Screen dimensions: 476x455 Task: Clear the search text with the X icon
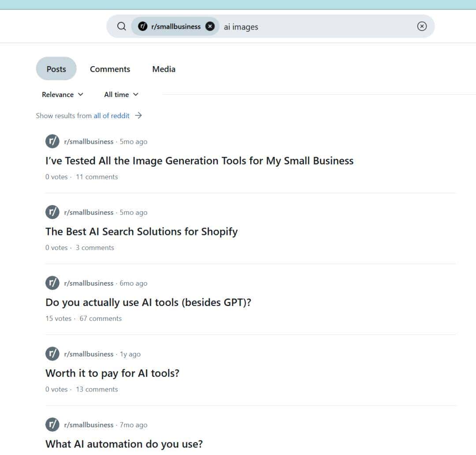[x=422, y=26]
